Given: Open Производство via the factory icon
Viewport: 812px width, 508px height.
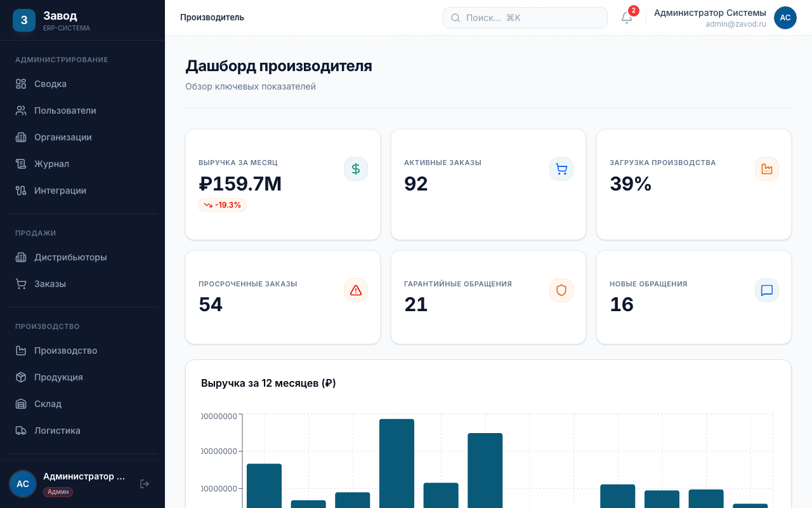Looking at the screenshot, I should click(x=20, y=351).
